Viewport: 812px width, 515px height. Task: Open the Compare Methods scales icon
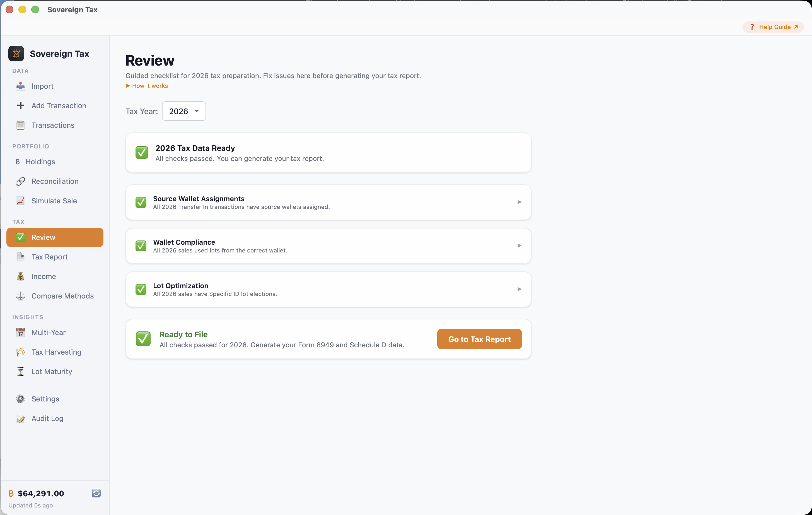click(20, 296)
